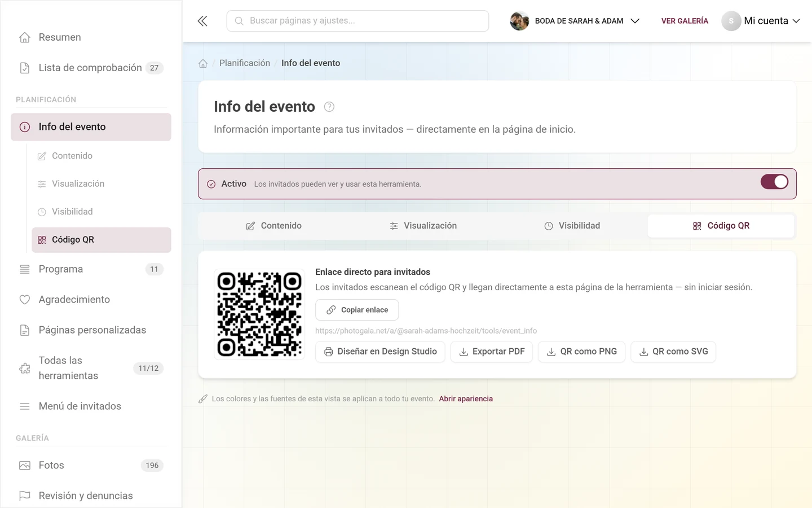Click the Fotos image icon in sidebar
This screenshot has width=812, height=508.
[25, 466]
